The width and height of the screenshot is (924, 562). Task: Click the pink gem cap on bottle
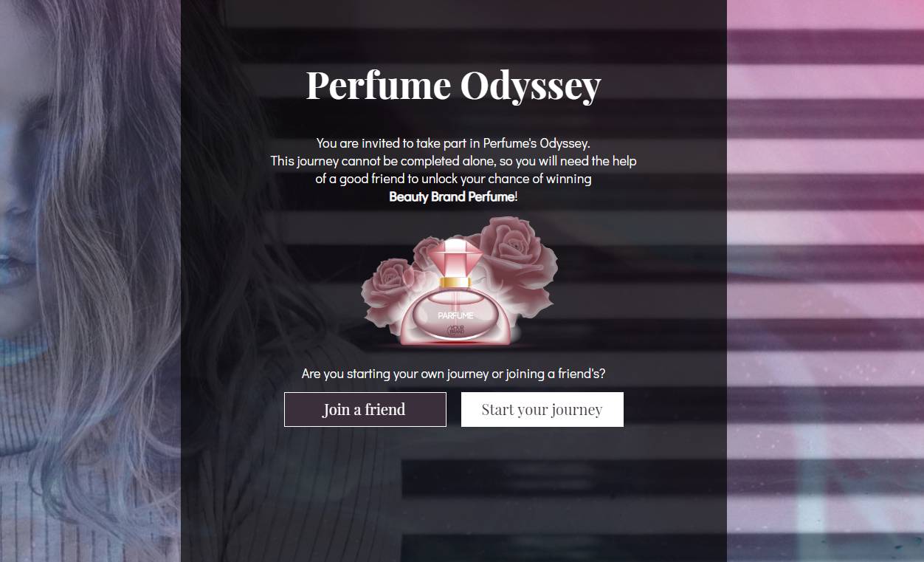455,257
